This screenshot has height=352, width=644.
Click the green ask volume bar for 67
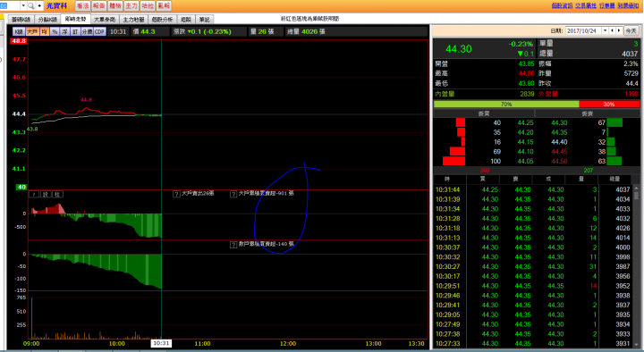(x=614, y=122)
